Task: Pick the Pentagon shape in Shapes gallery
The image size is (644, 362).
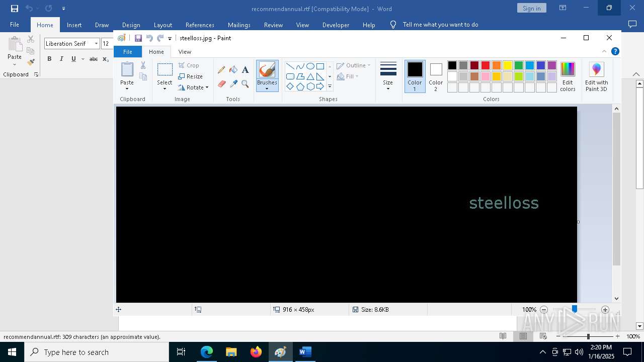Action: coord(300,86)
